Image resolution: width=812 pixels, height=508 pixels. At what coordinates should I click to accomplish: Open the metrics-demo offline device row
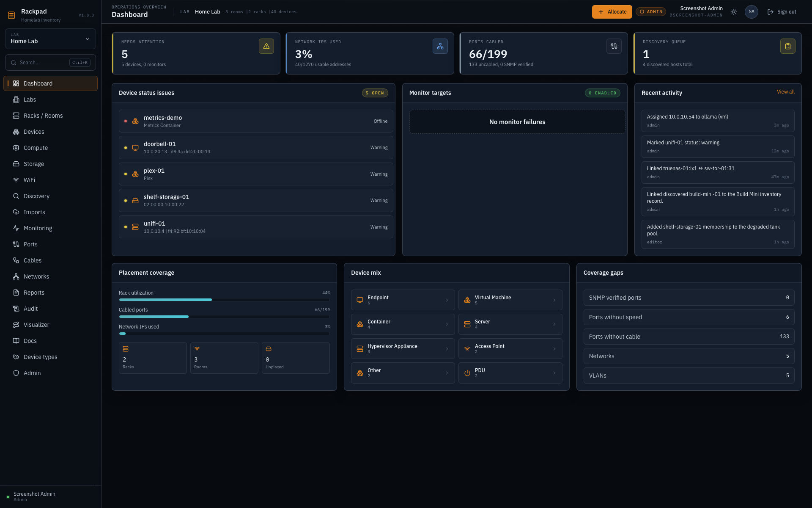pyautogui.click(x=256, y=121)
